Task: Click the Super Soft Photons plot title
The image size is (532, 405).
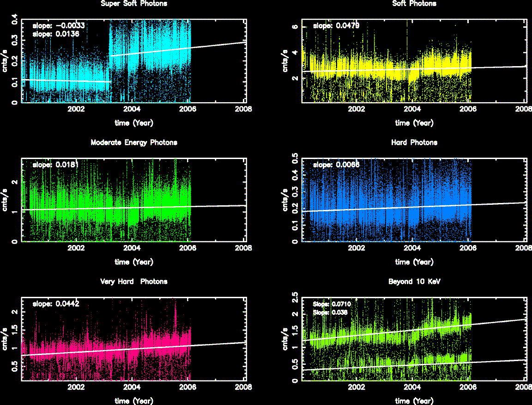Action: (x=134, y=4)
